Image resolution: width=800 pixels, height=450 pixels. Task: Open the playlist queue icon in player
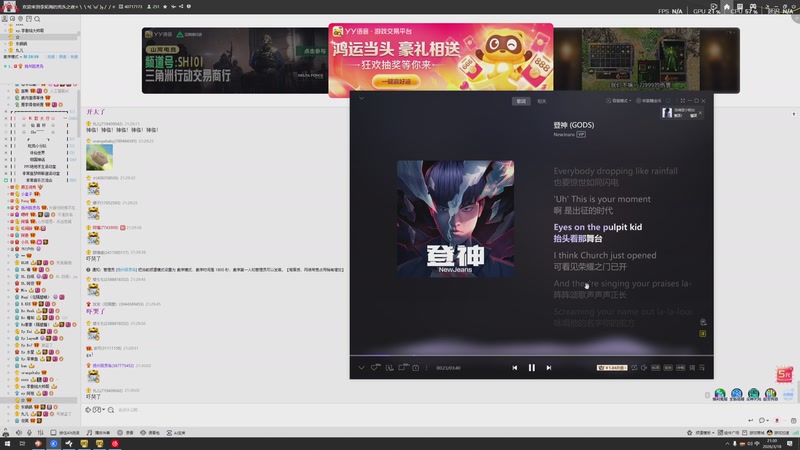[x=702, y=367]
